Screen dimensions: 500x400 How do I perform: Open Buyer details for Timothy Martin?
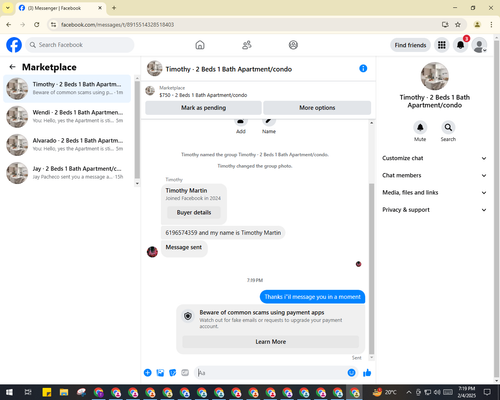pos(194,212)
